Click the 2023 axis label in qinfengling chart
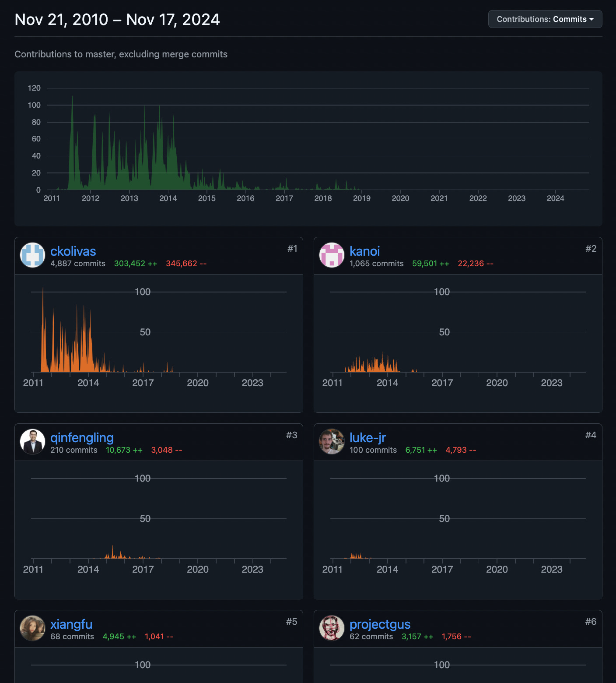This screenshot has height=683, width=616. [x=252, y=570]
